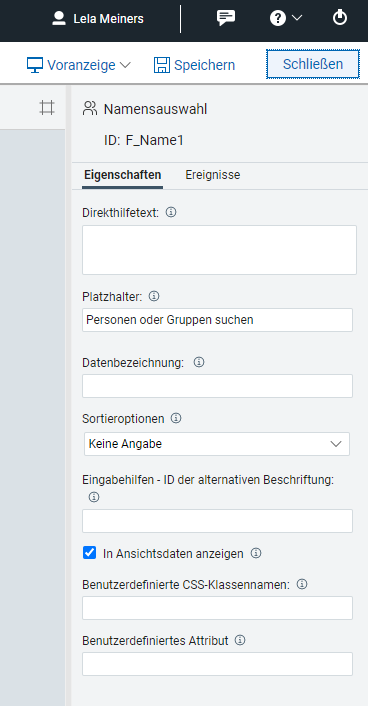Open the Sortieroptionen Keine Angabe dropdown
The image size is (368, 706).
click(x=217, y=444)
